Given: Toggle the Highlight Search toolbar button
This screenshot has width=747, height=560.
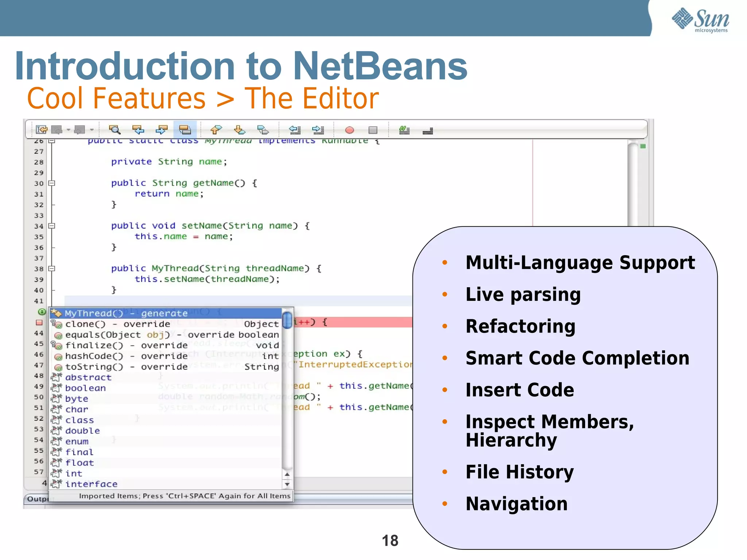Looking at the screenshot, I should (x=185, y=129).
